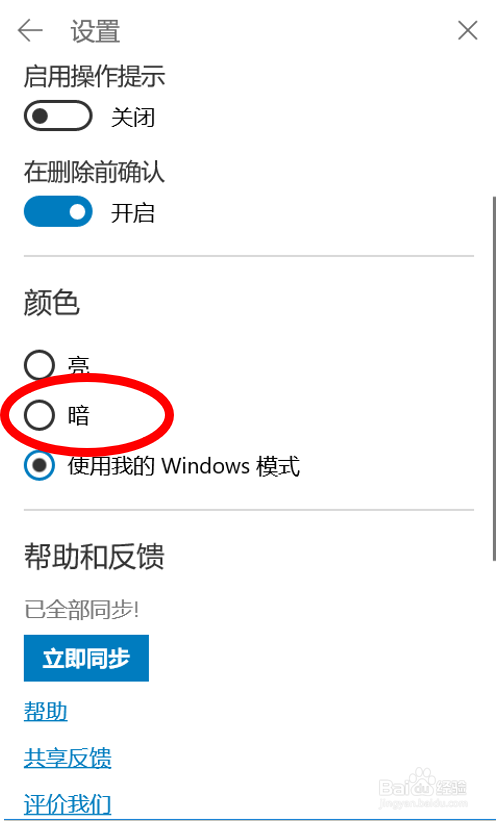Open the 评价我们 link
496x821 pixels.
pos(68,804)
